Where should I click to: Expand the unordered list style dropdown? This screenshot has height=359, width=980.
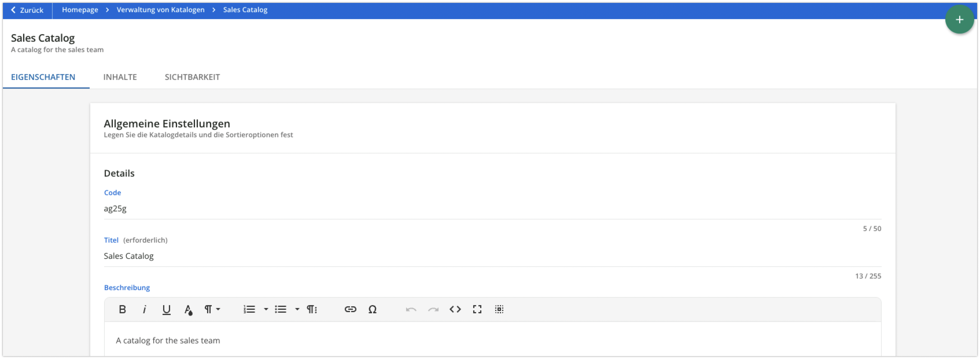pyautogui.click(x=297, y=309)
